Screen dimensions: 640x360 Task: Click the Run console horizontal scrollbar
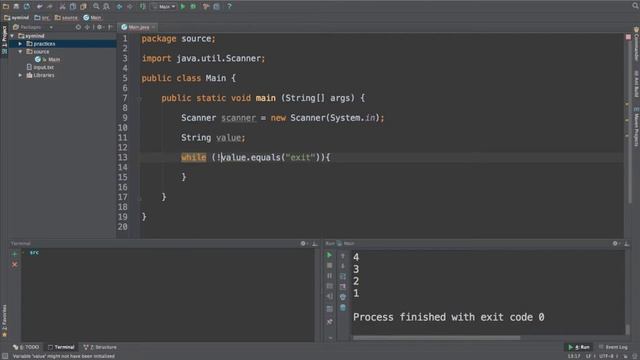pos(437,338)
